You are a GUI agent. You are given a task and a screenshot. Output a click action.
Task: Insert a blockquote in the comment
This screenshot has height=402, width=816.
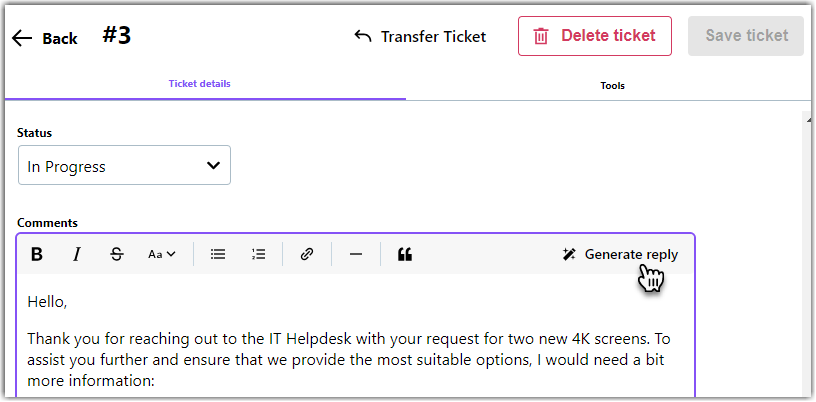[405, 254]
